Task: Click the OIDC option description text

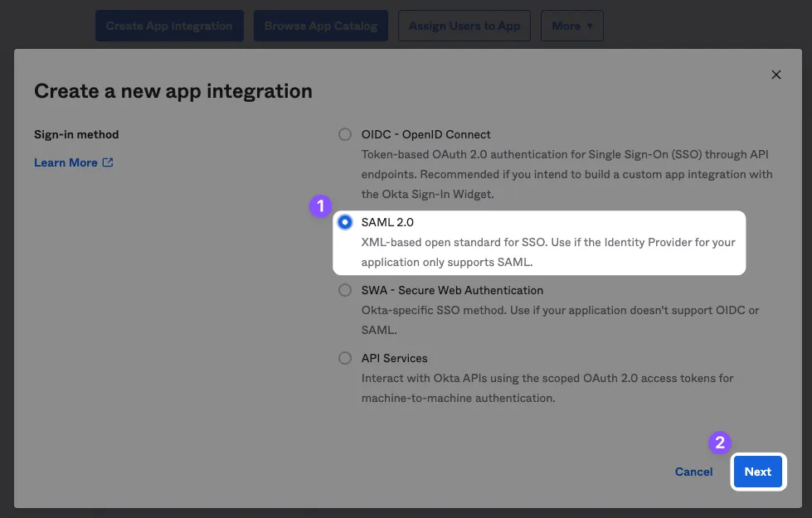Action: [x=566, y=174]
